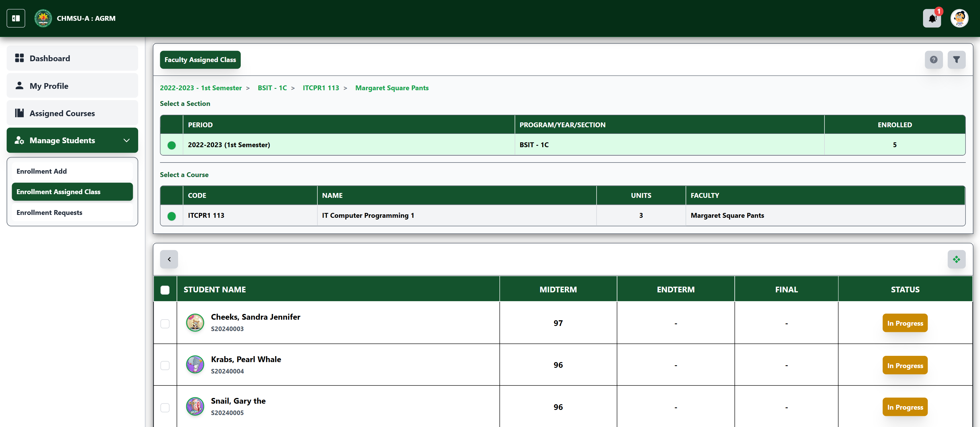Click name Krabs, Pearl Whale
Viewport: 980px width, 427px height.
[246, 359]
